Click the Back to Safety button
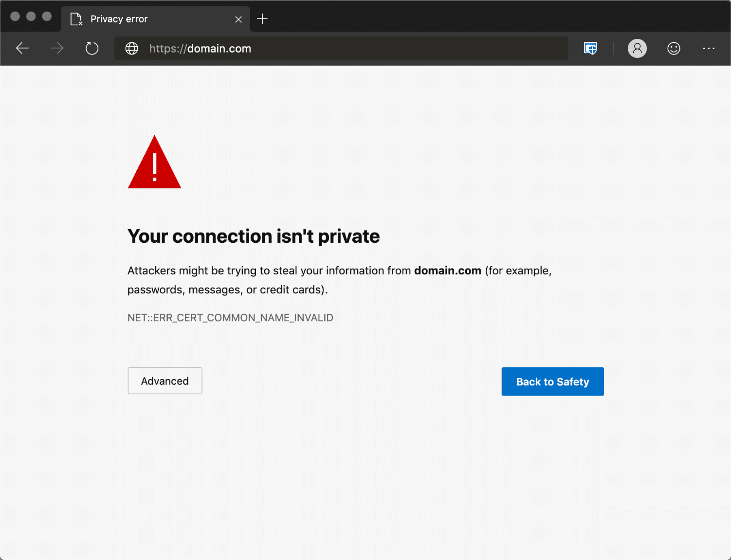 pos(552,381)
